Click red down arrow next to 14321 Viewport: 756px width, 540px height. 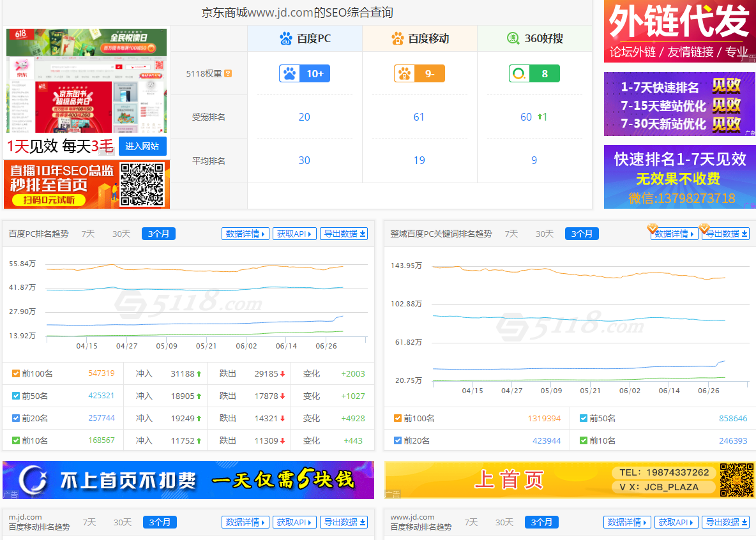pyautogui.click(x=282, y=419)
